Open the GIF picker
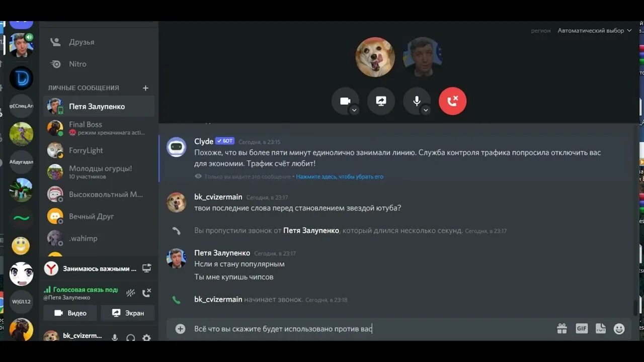 [x=582, y=329]
